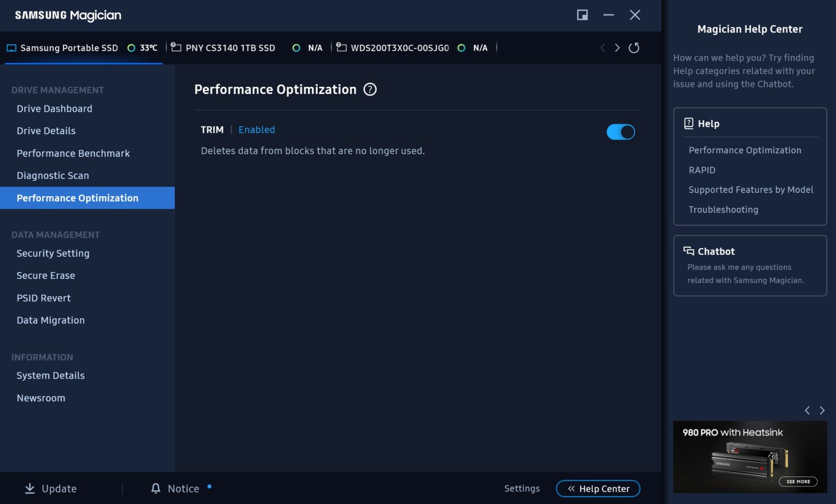Click the help question mark beside Performance Optimization

click(370, 90)
